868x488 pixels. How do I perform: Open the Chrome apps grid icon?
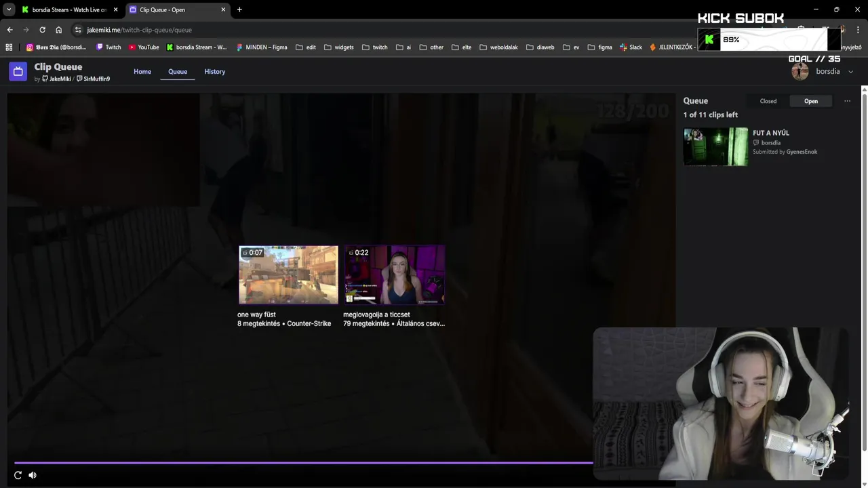point(9,47)
